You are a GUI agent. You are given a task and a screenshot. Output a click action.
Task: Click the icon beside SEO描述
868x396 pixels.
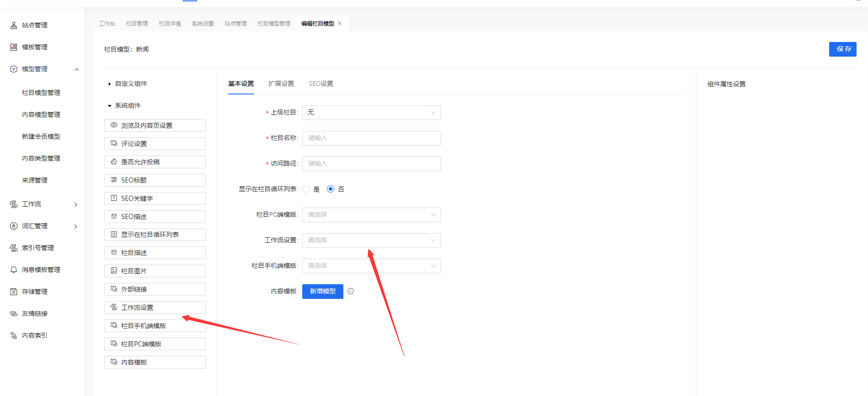[114, 216]
